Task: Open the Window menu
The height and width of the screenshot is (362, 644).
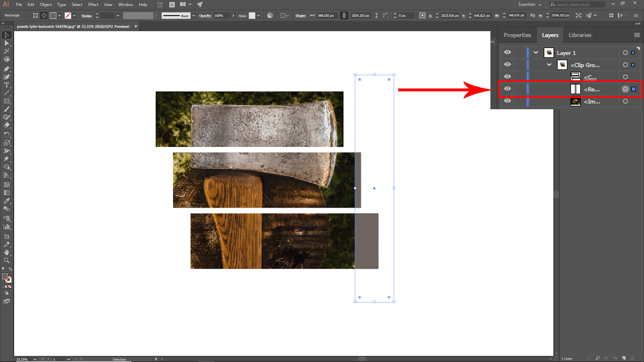Action: coord(126,4)
